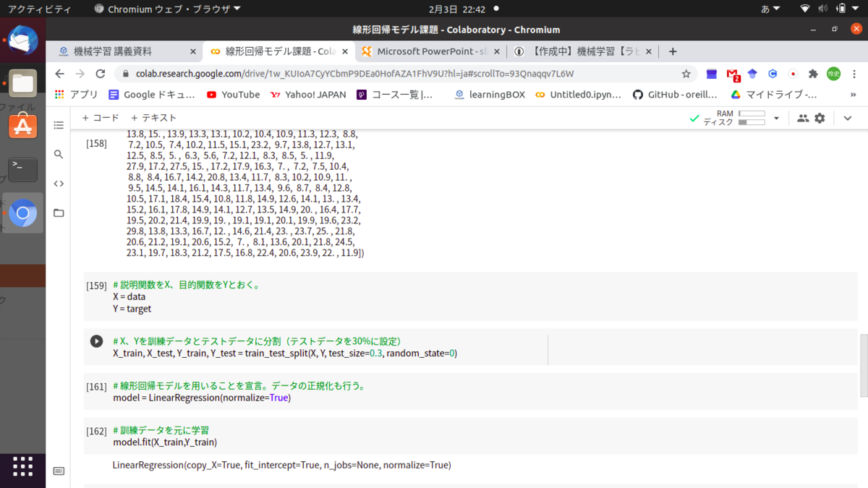Open the input method あ dropdown
The height and width of the screenshot is (488, 868).
coord(770,9)
